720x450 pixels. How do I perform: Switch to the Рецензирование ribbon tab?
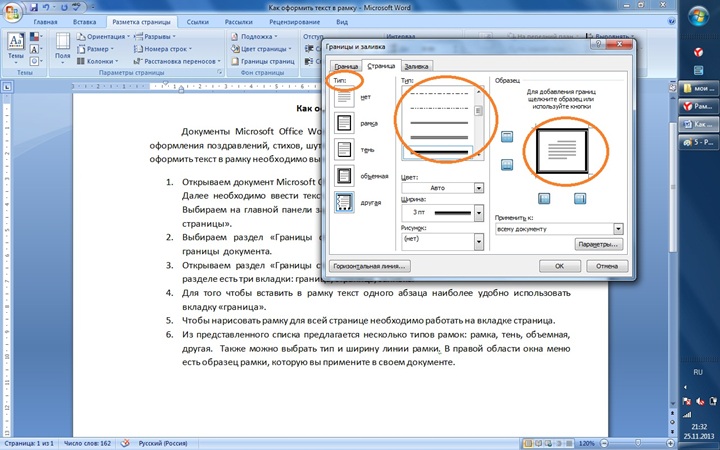(x=294, y=22)
